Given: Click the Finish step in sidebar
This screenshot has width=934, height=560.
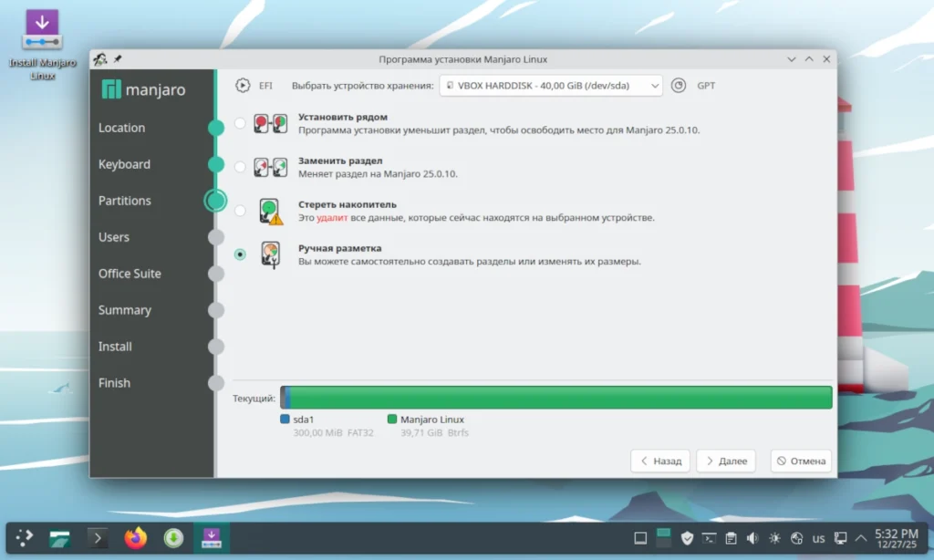Looking at the screenshot, I should pos(114,383).
